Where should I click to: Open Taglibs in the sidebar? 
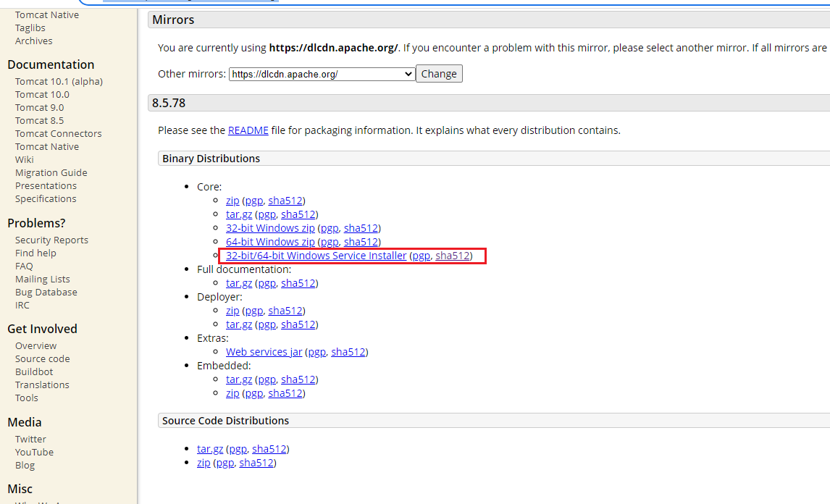(30, 28)
